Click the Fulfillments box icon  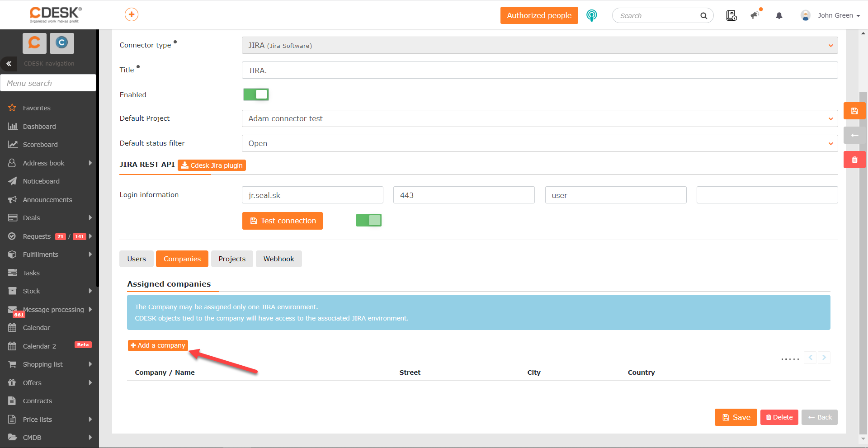tap(12, 255)
